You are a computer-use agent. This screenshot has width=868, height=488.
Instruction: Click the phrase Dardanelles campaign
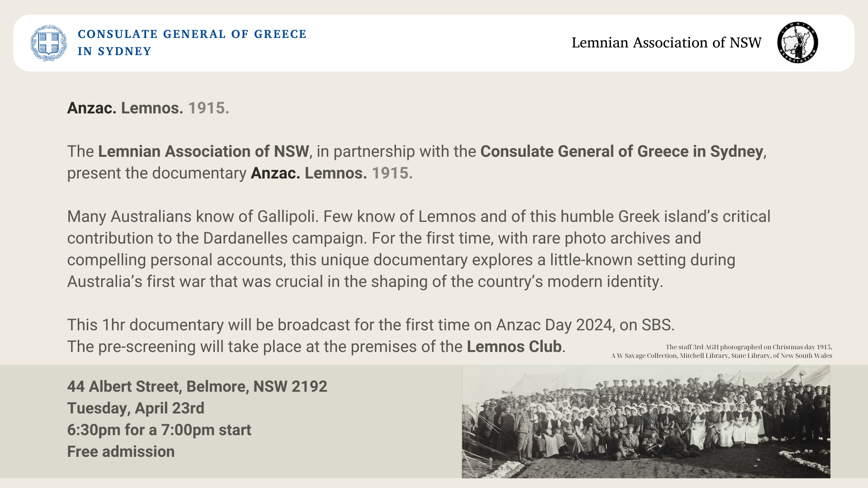pyautogui.click(x=283, y=238)
